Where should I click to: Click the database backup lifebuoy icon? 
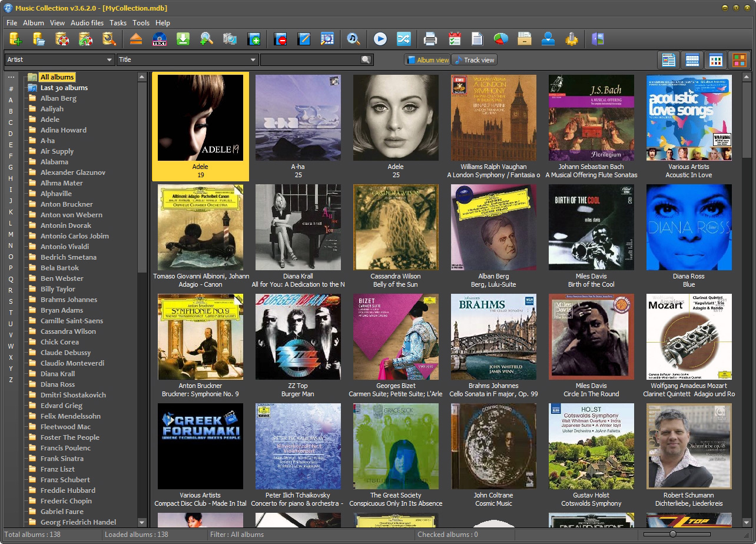62,39
